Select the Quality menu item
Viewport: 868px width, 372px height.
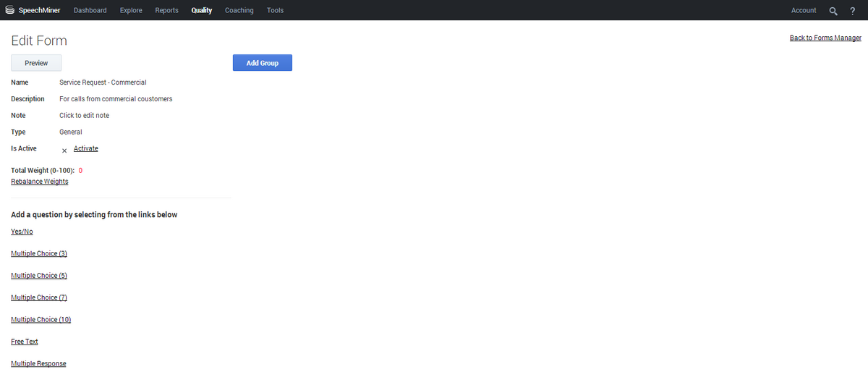[202, 11]
